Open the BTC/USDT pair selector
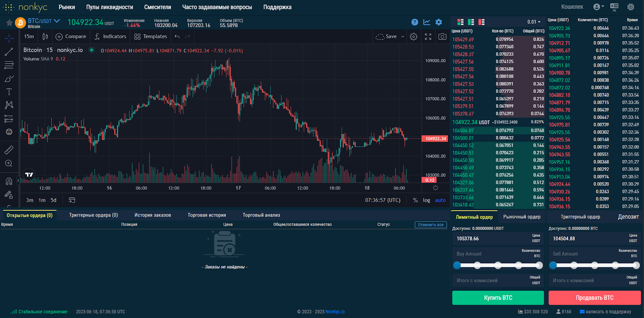This screenshot has width=644, height=318. tap(44, 21)
